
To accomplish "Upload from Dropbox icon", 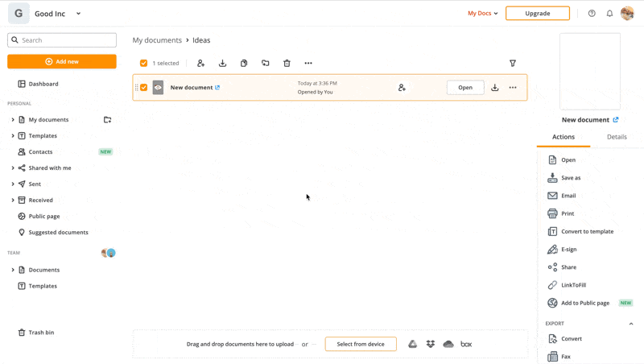I will (431, 344).
